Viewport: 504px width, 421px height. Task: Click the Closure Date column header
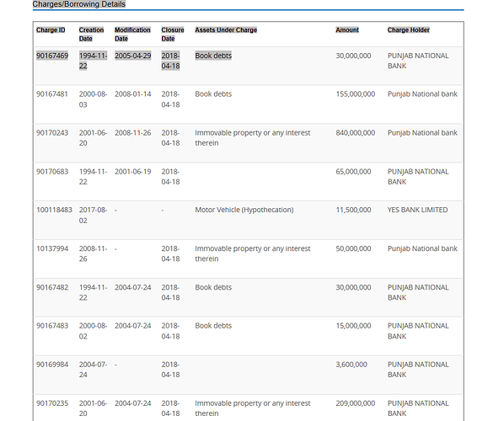173,34
